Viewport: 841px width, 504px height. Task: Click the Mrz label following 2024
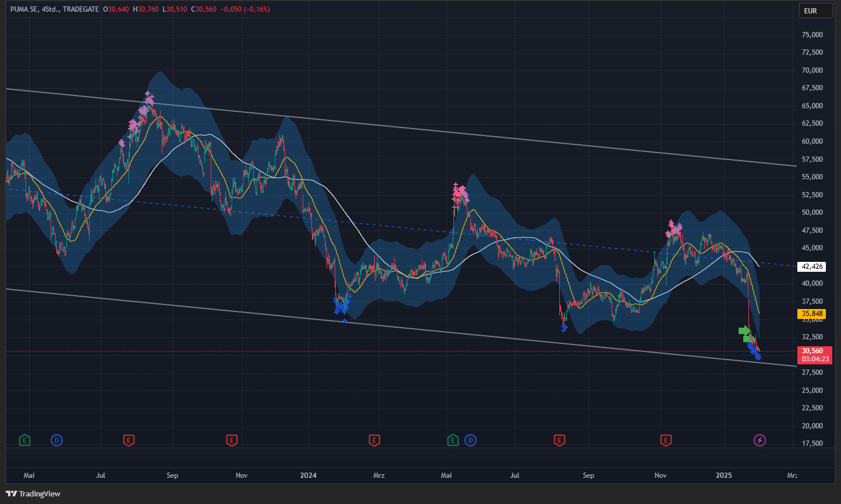point(379,476)
